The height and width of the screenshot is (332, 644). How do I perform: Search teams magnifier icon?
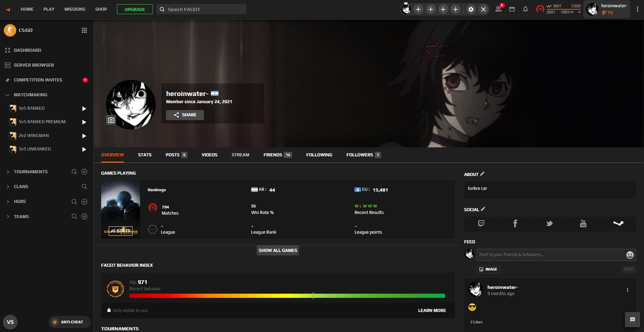pyautogui.click(x=74, y=216)
